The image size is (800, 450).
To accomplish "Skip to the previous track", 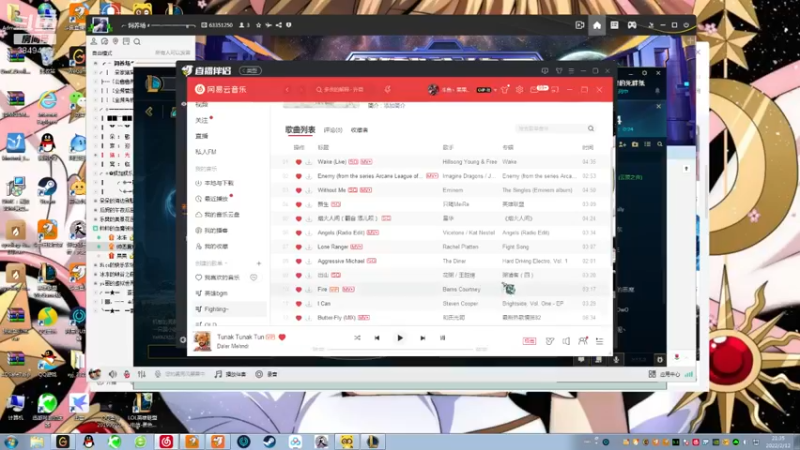I will coord(377,338).
